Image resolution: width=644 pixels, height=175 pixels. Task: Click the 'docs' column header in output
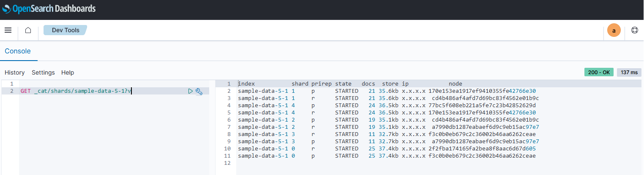pyautogui.click(x=368, y=84)
